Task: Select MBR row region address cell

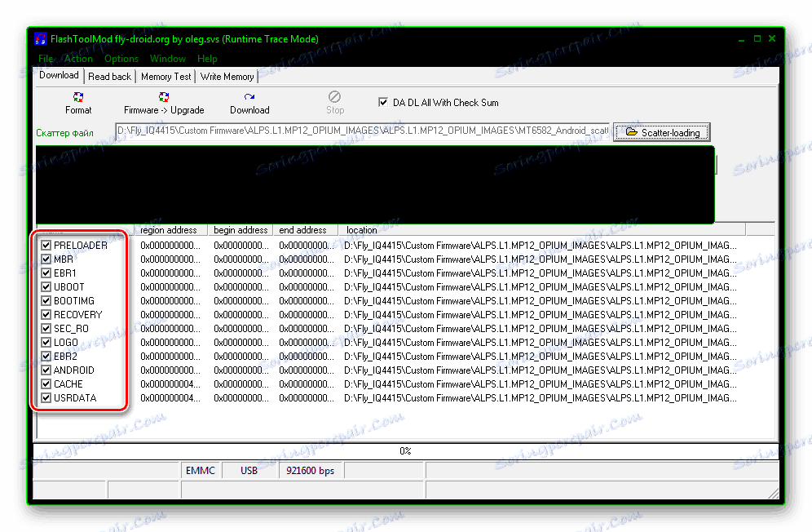Action: click(x=170, y=259)
